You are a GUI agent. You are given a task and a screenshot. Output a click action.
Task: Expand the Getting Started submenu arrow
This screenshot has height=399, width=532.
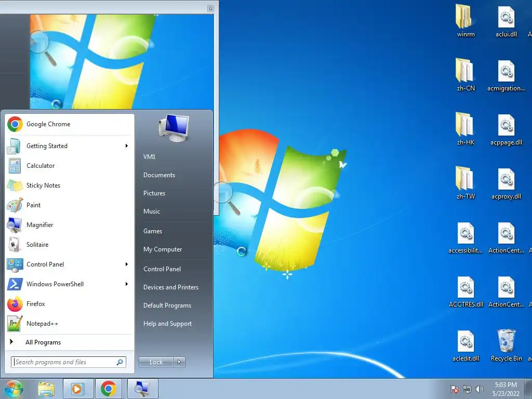127,146
